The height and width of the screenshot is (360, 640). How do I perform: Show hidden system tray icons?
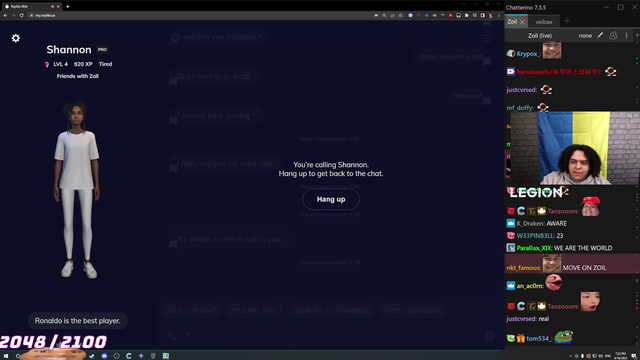[x=570, y=356]
